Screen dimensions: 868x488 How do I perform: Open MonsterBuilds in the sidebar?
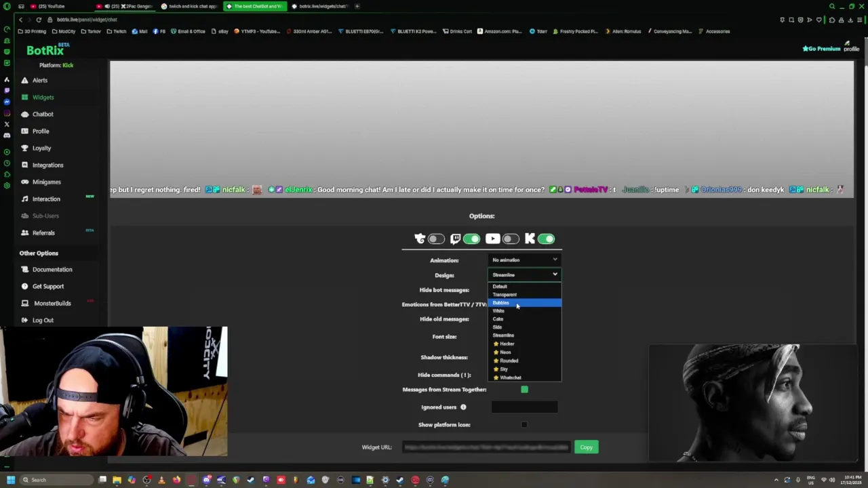click(x=52, y=303)
